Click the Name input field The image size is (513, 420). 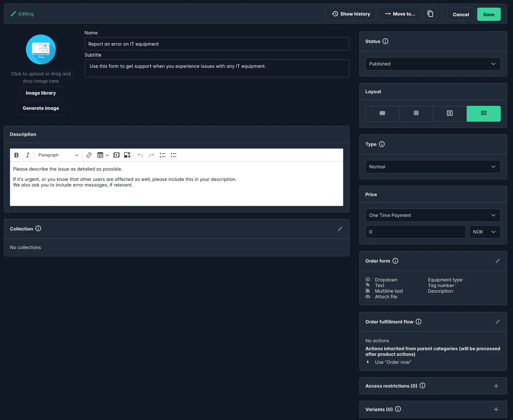click(x=217, y=44)
